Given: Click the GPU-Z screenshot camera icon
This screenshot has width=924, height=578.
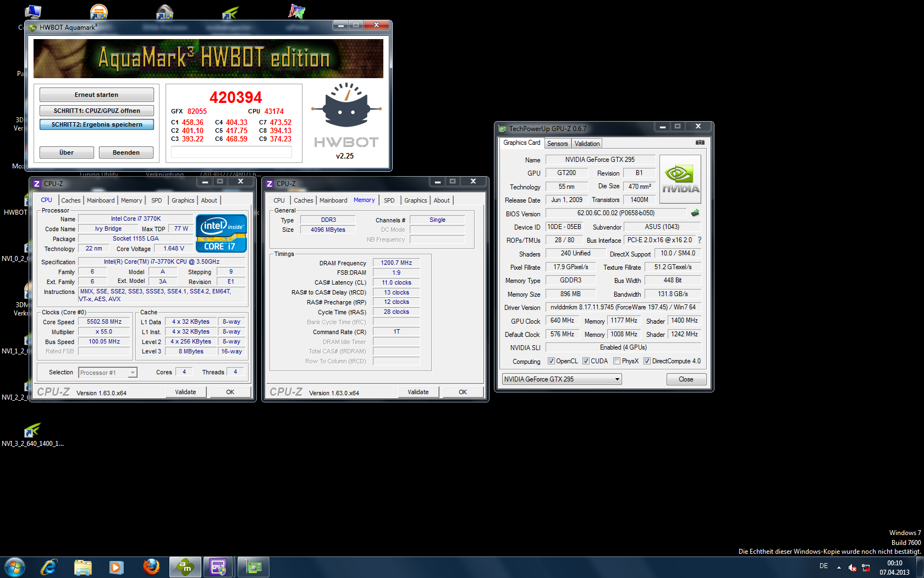Looking at the screenshot, I should click(700, 143).
